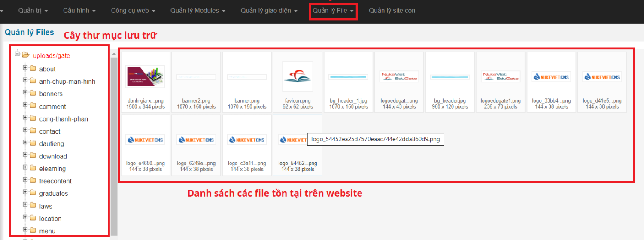644x240 pixels.
Task: Open the Cấu hình menu
Action: coord(79,10)
